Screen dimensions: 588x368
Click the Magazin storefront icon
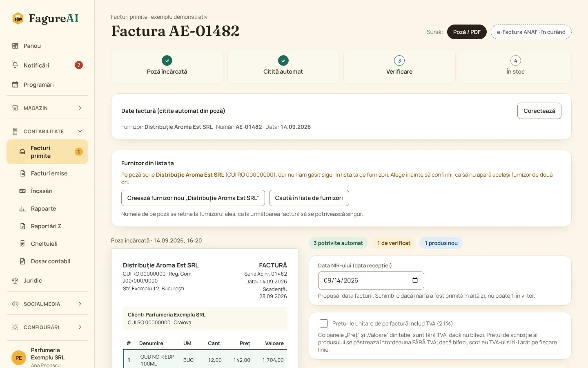[x=15, y=108]
